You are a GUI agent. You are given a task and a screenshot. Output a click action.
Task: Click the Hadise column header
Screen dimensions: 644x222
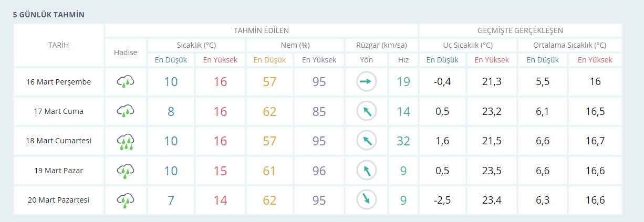[x=126, y=52]
